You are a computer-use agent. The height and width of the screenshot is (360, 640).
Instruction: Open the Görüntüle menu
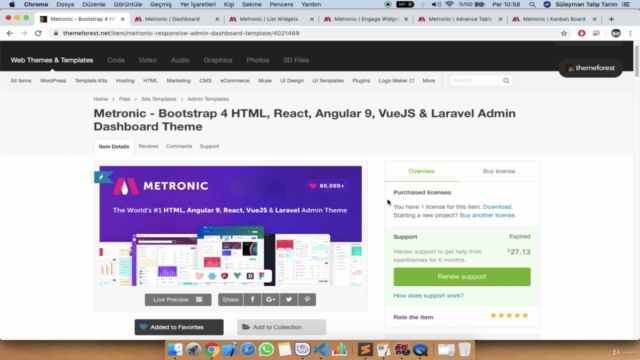pyautogui.click(x=128, y=4)
